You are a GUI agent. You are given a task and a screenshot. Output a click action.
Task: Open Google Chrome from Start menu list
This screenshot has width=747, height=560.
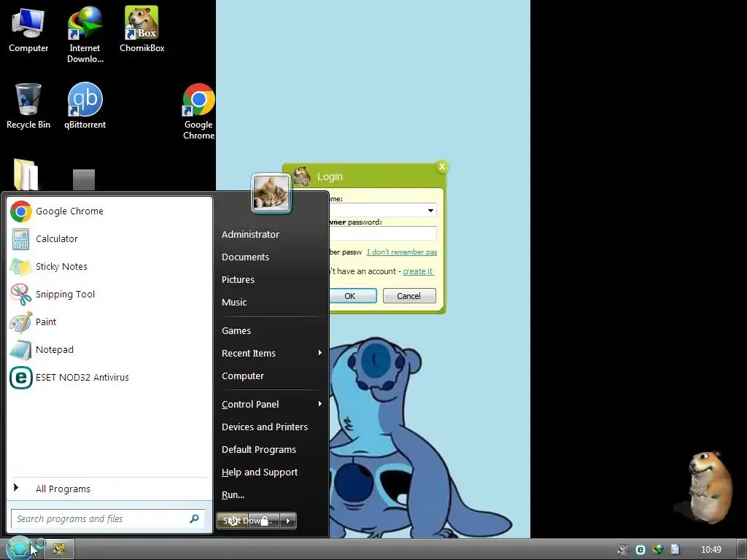[109, 211]
